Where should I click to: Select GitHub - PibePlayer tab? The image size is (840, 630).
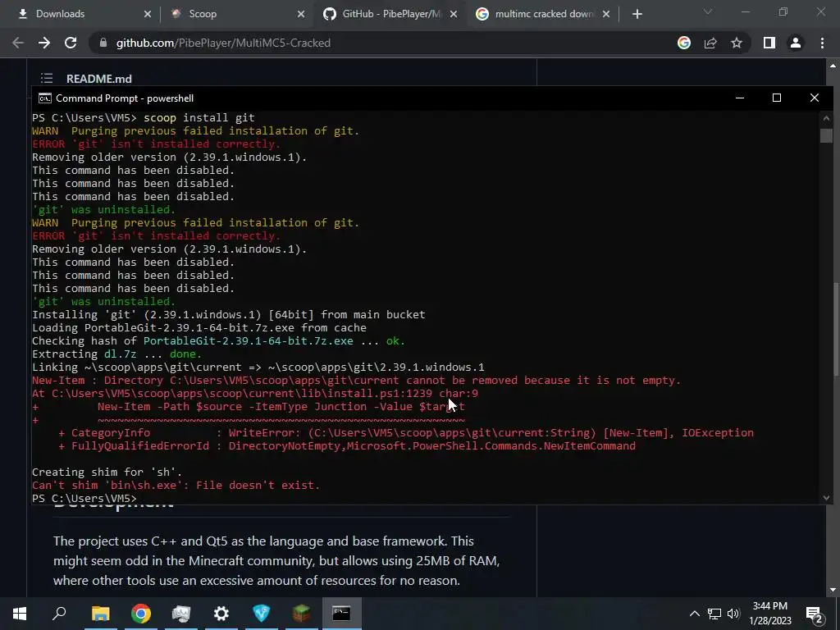390,14
